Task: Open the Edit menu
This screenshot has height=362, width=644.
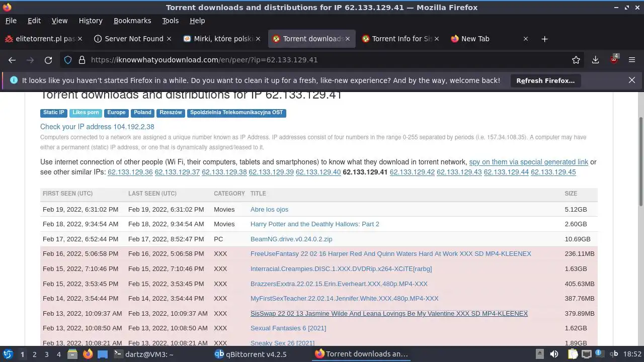Action: (x=34, y=21)
